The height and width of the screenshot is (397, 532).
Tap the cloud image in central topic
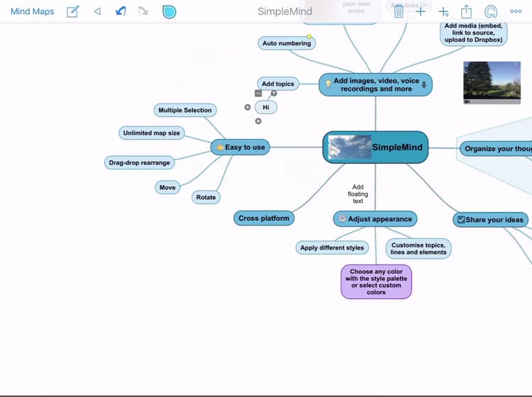(350, 147)
